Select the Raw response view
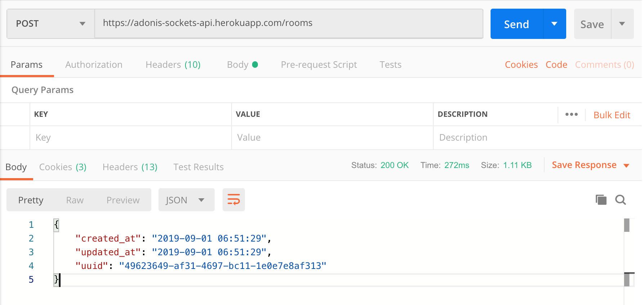 (75, 200)
